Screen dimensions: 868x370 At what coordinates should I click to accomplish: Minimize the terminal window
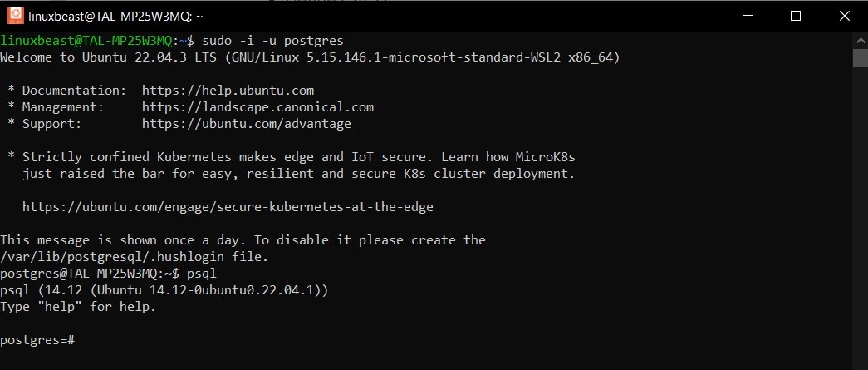(747, 16)
